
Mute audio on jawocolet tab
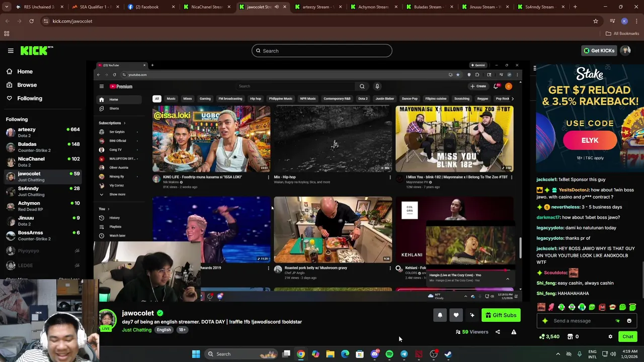tap(276, 7)
